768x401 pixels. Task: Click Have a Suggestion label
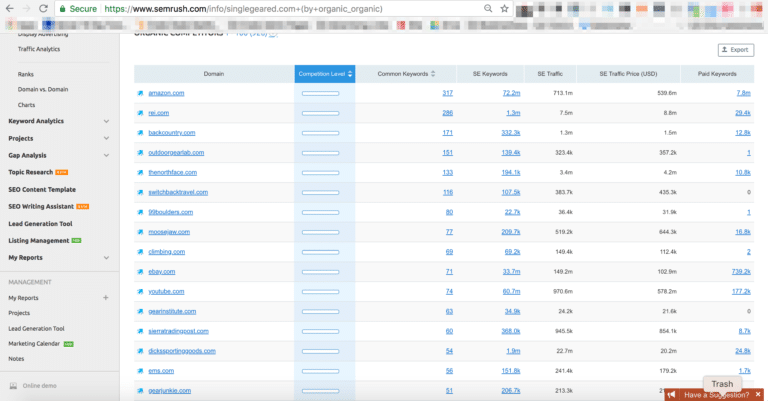pyautogui.click(x=716, y=395)
